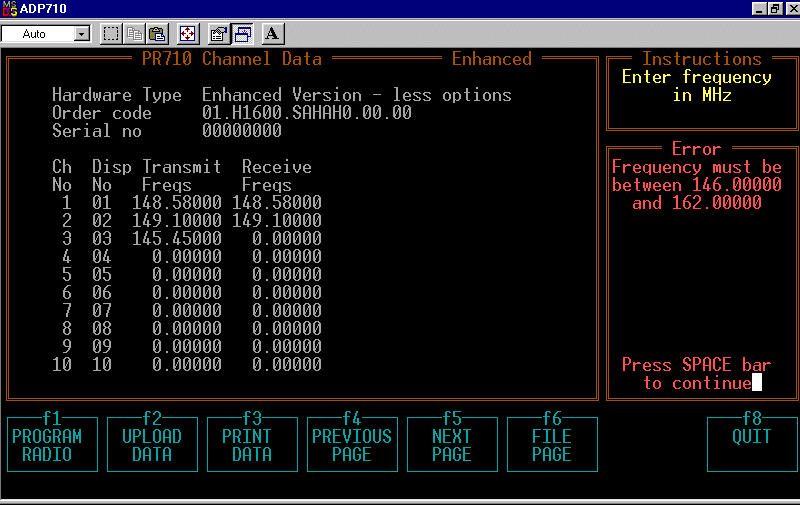Select f3 PRINT DATA button

[x=252, y=442]
